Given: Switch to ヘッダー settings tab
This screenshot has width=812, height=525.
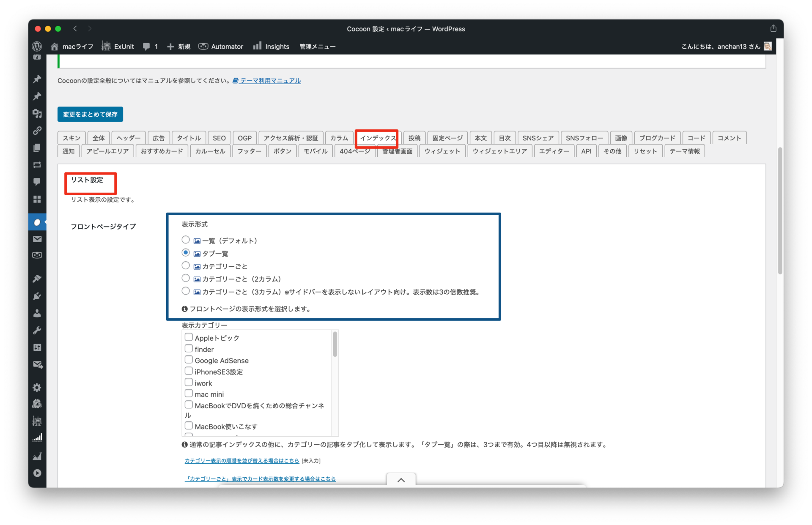Looking at the screenshot, I should (x=129, y=138).
